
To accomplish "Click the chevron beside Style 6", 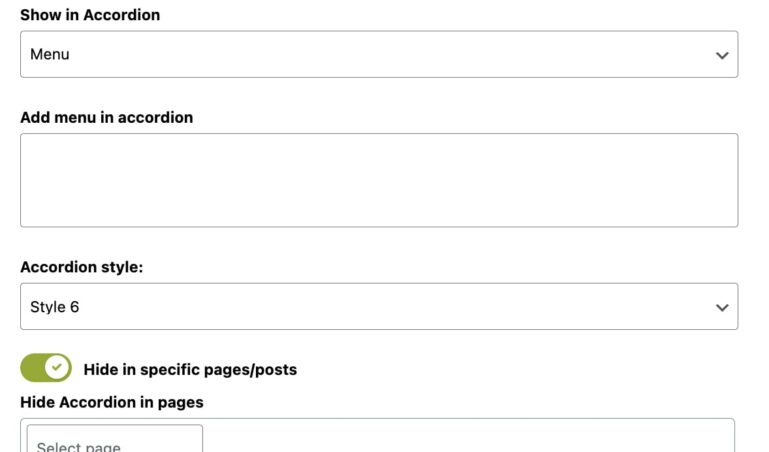I will tap(722, 307).
